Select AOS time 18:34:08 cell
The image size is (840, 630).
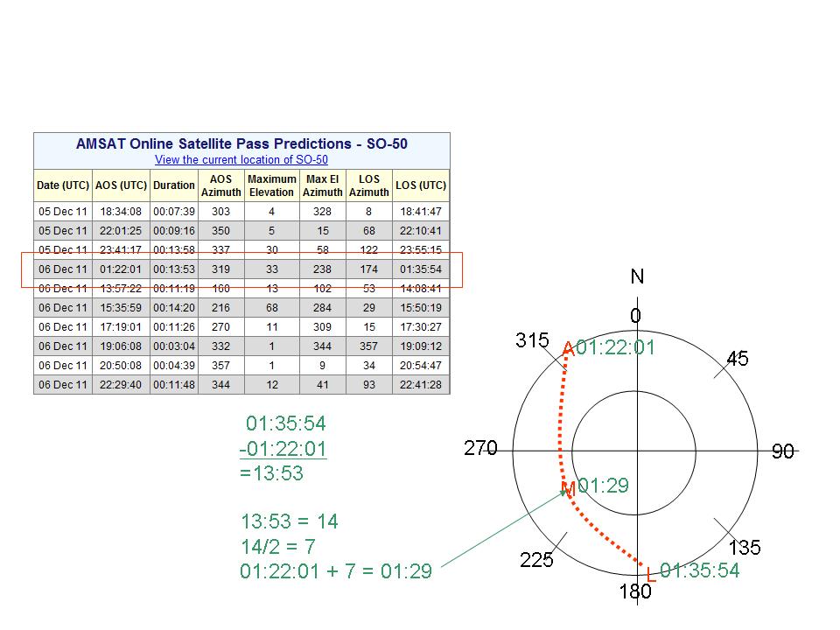pos(121,212)
